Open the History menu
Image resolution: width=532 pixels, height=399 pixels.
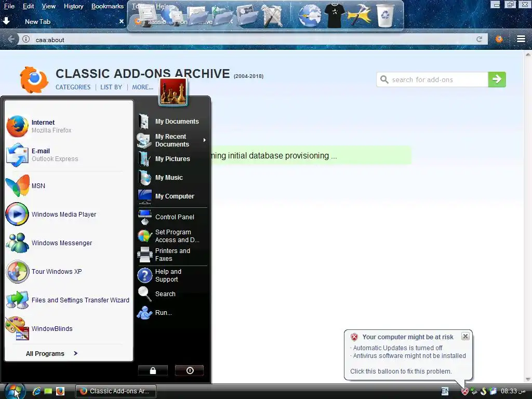coord(74,6)
